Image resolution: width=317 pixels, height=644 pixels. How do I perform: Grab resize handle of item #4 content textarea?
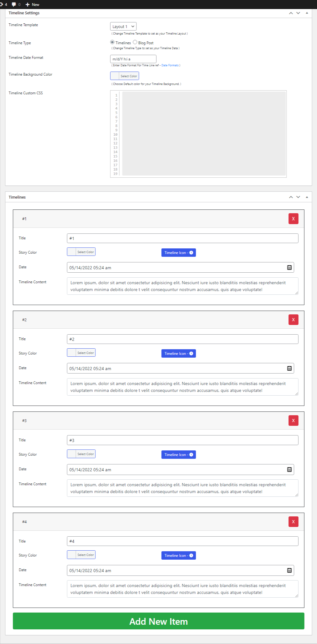click(296, 596)
